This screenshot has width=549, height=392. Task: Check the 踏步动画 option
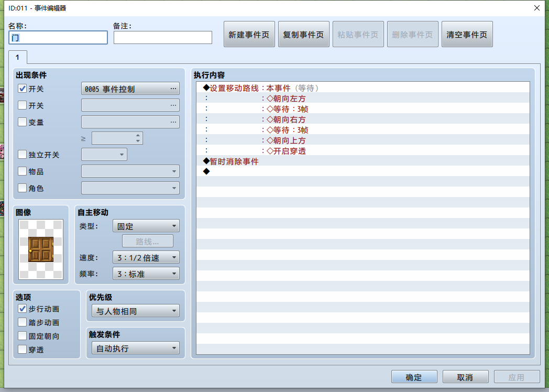(22, 322)
